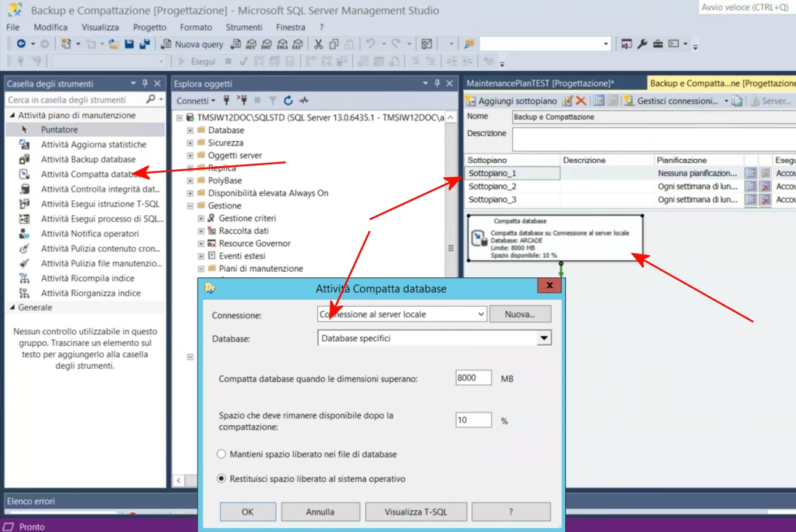
Task: Click the Compatta database task box in designer
Action: point(555,237)
